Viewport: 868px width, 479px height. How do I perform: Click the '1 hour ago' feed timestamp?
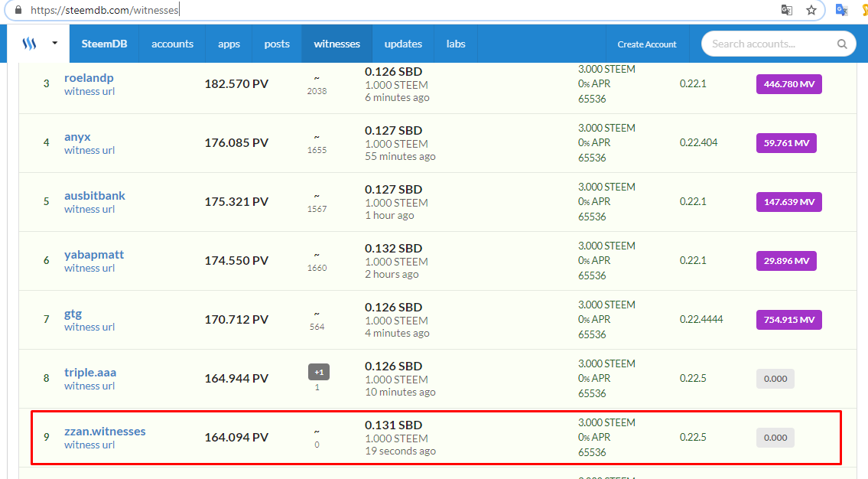tap(389, 216)
